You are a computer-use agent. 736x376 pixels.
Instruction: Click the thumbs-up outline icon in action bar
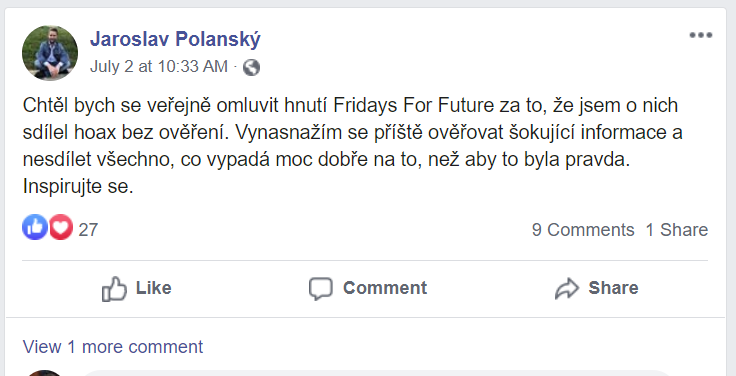pyautogui.click(x=114, y=288)
